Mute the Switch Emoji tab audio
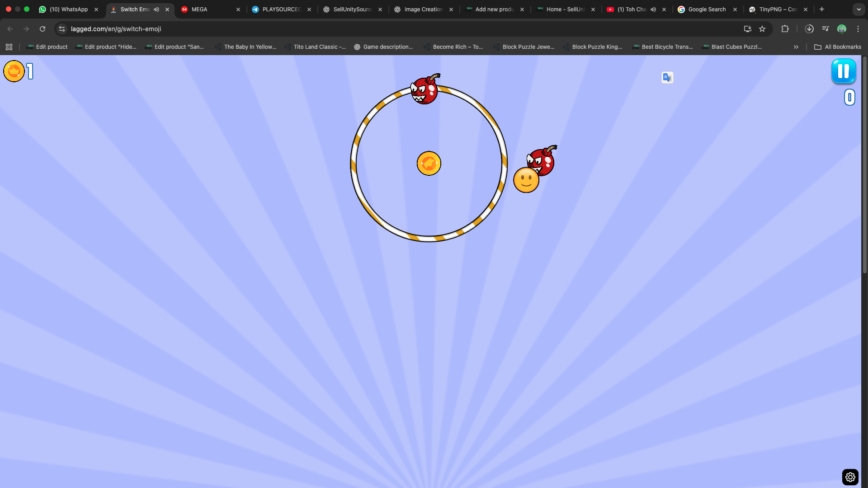Viewport: 868px width, 488px height. pyautogui.click(x=156, y=9)
